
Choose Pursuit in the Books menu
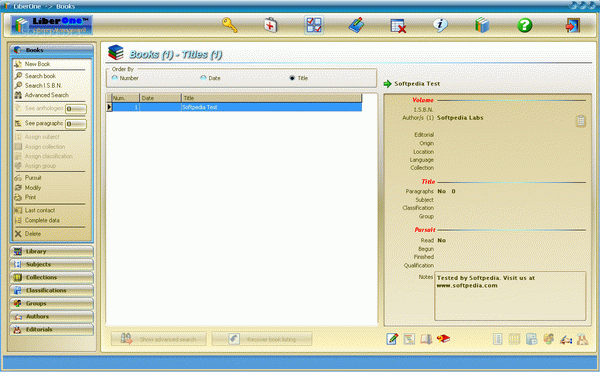click(33, 178)
